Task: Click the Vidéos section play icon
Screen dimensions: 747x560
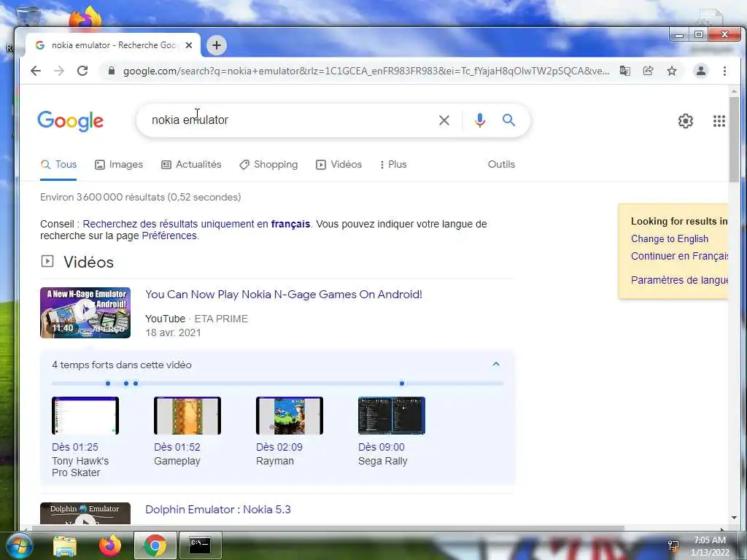Action: (x=47, y=261)
